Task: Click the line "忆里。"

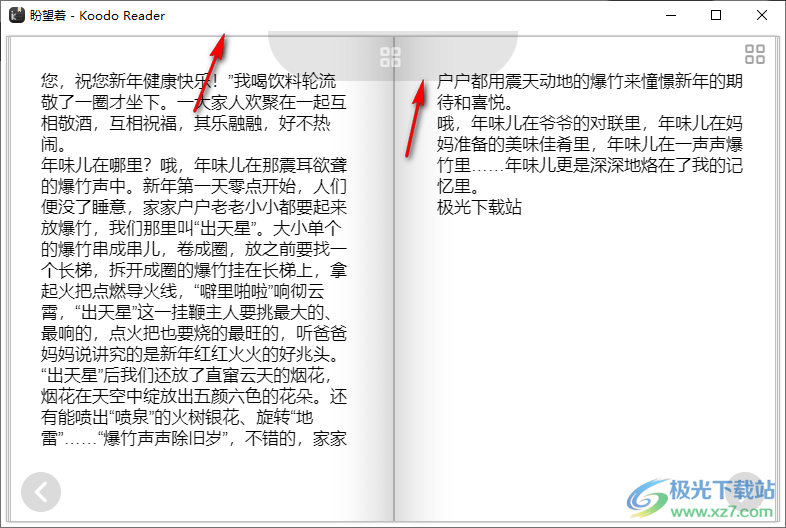Action: [458, 186]
